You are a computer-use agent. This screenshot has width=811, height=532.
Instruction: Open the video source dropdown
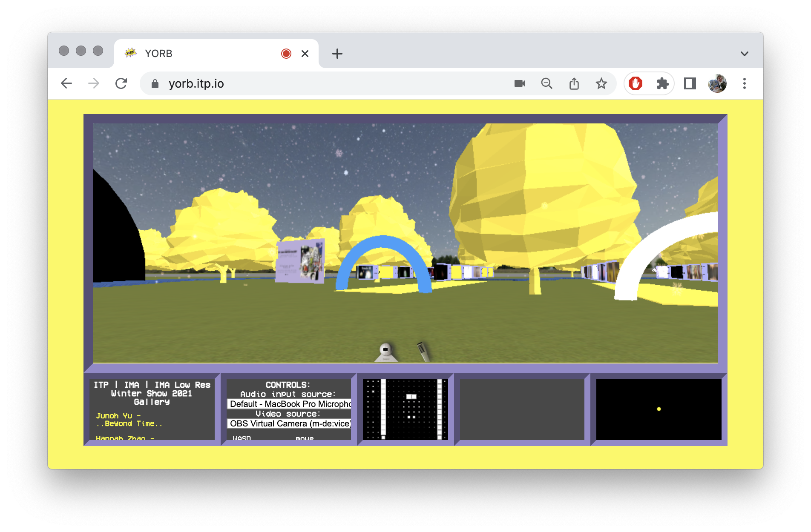click(290, 423)
